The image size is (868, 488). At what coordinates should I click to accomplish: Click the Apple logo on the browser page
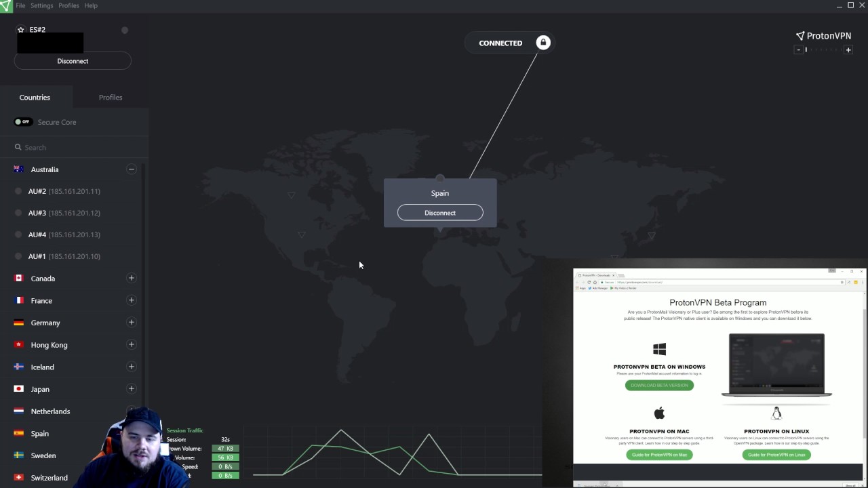[659, 413]
